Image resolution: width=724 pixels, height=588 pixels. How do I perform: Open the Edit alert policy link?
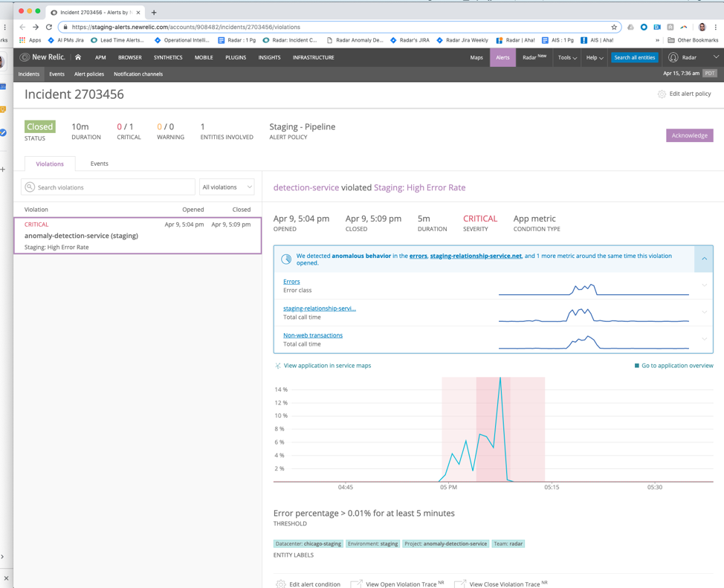point(690,94)
